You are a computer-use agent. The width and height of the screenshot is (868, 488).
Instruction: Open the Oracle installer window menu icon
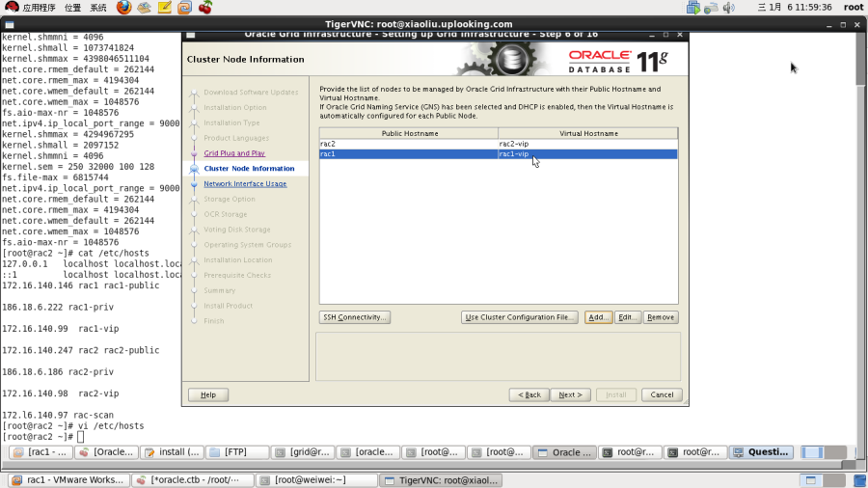190,35
